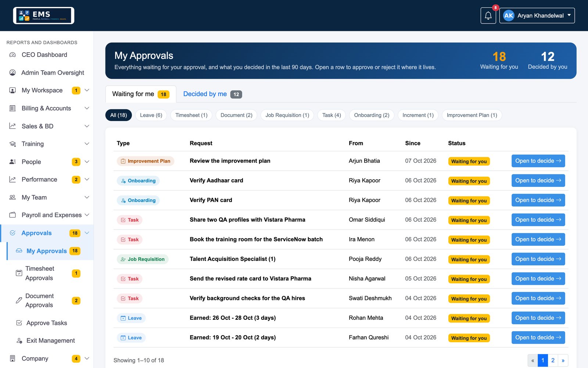This screenshot has width=588, height=368.
Task: Click the Training graduation cap icon
Action: 12,144
